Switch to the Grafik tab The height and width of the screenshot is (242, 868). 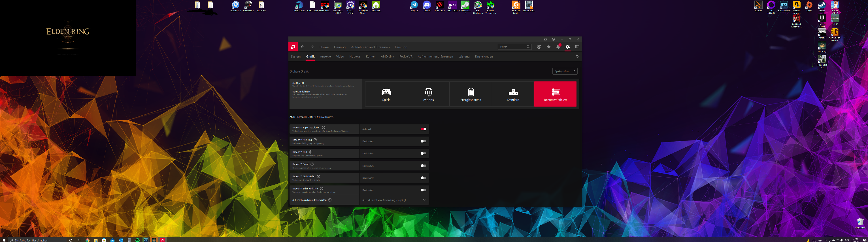click(x=310, y=57)
